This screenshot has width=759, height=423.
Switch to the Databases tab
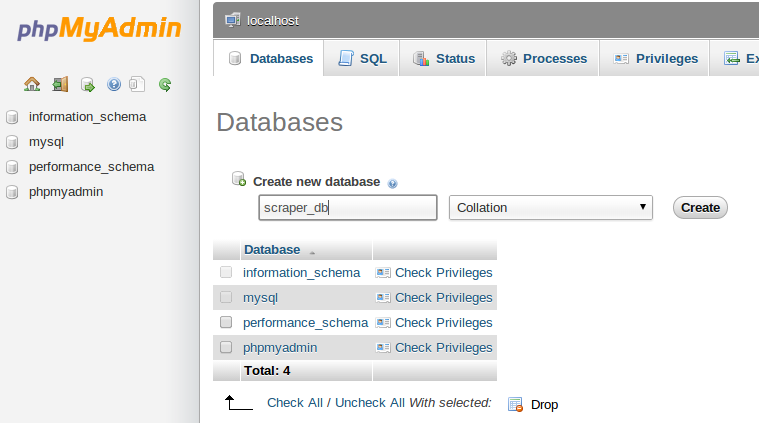pos(268,59)
